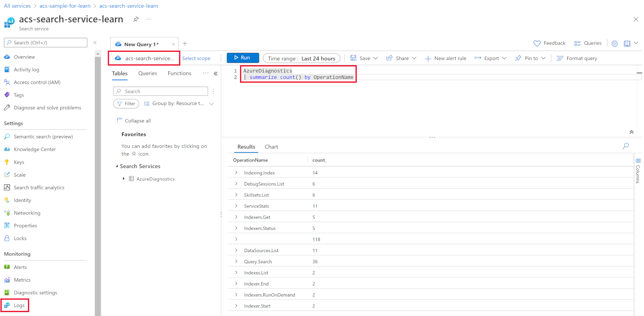Search results magnifier icon
The height and width of the screenshot is (316, 644).
coord(626,146)
